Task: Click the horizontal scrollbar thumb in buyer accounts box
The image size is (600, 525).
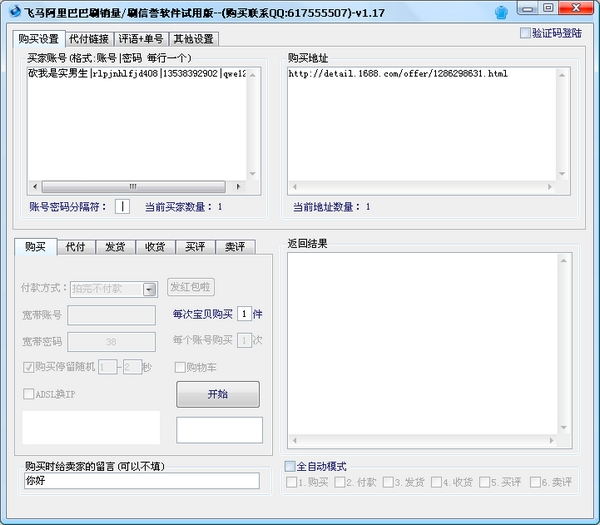Action: pos(133,187)
